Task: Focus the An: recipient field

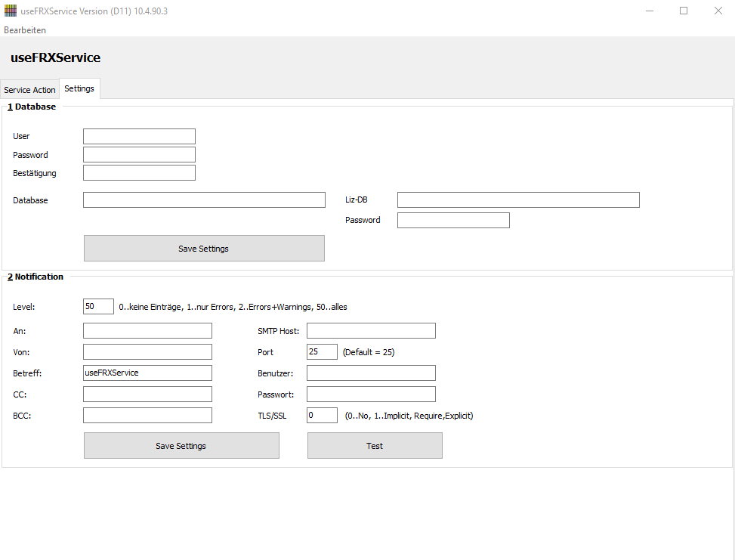Action: (147, 331)
